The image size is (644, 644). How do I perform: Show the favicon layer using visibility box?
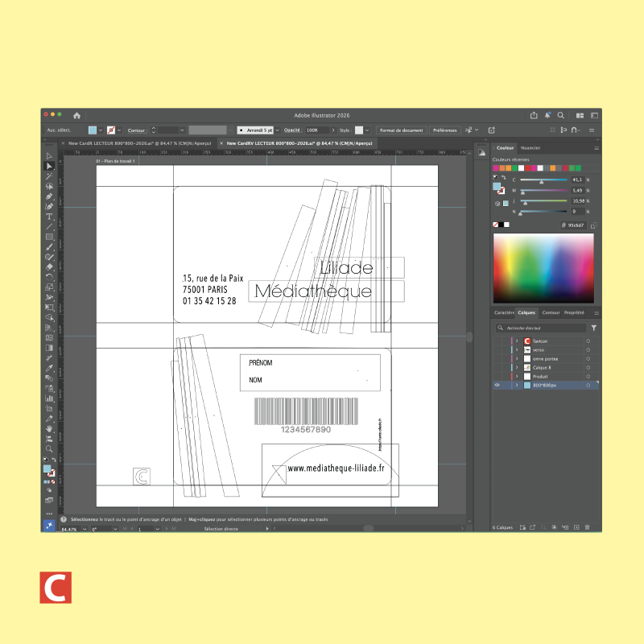click(x=497, y=341)
